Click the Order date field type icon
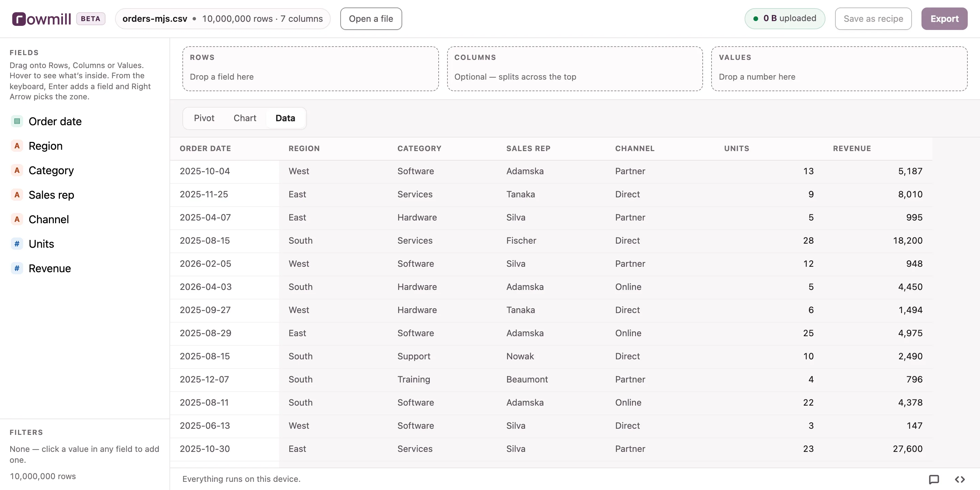980x490 pixels. point(17,121)
